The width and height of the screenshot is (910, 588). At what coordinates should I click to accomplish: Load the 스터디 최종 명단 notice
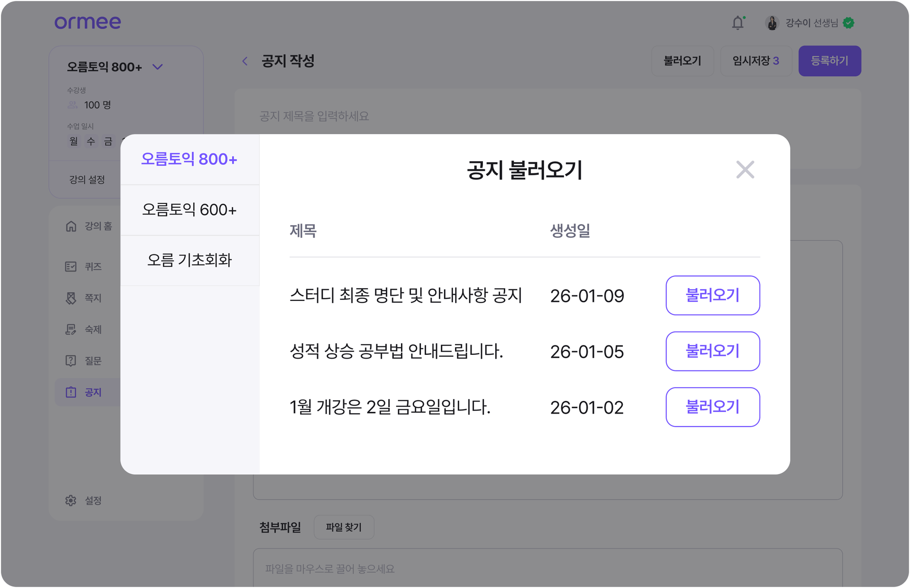tap(712, 295)
